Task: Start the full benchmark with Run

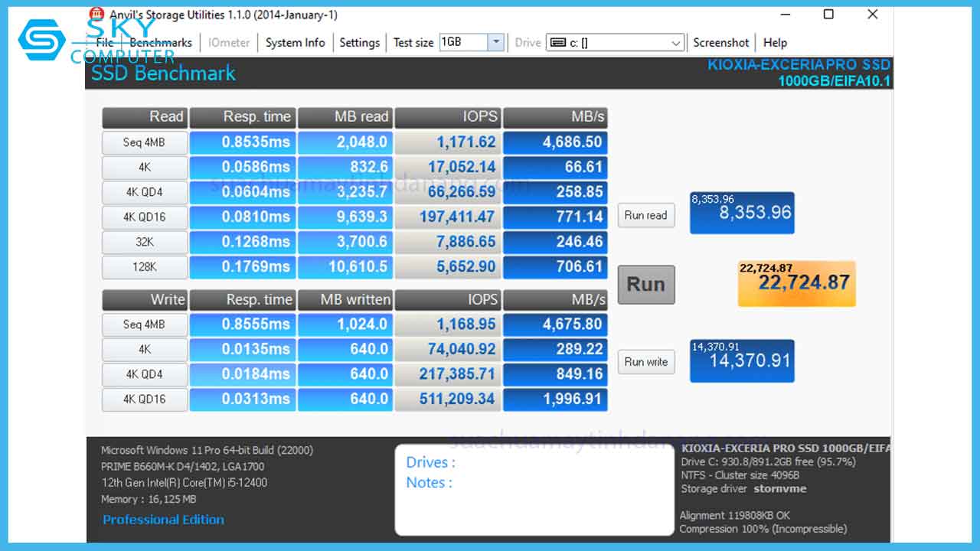Action: [x=646, y=285]
